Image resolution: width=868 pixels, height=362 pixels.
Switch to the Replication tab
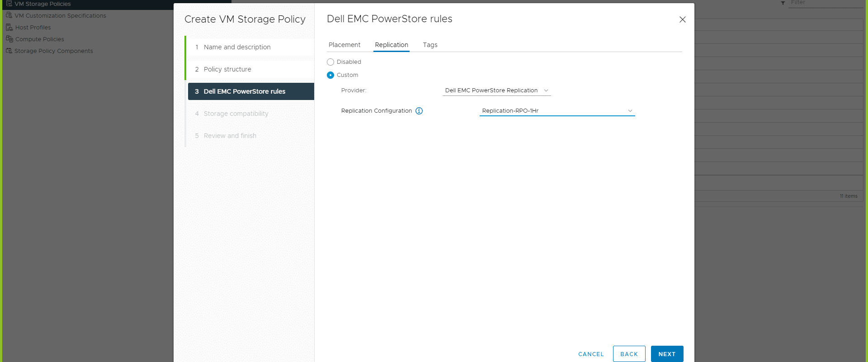(x=392, y=45)
